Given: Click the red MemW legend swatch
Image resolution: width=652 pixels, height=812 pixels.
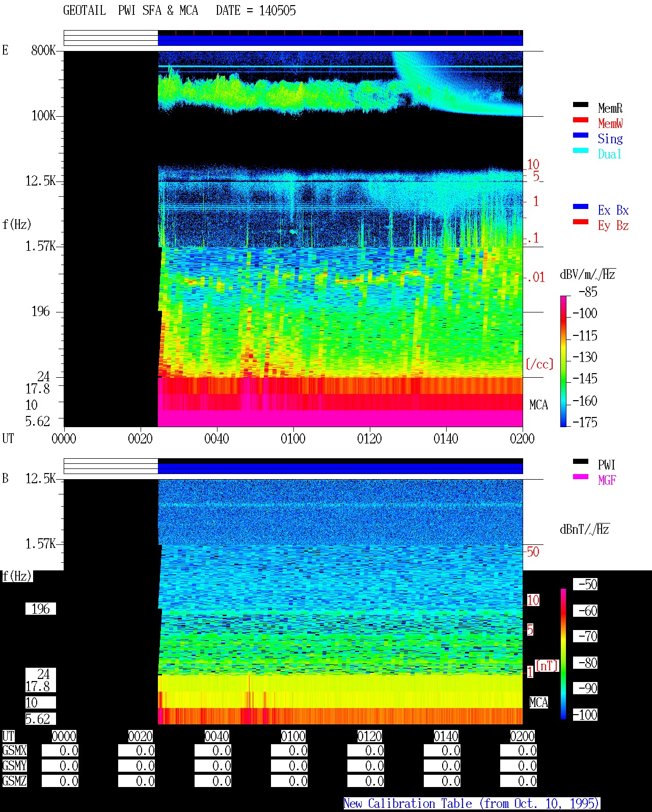Looking at the screenshot, I should pyautogui.click(x=581, y=120).
